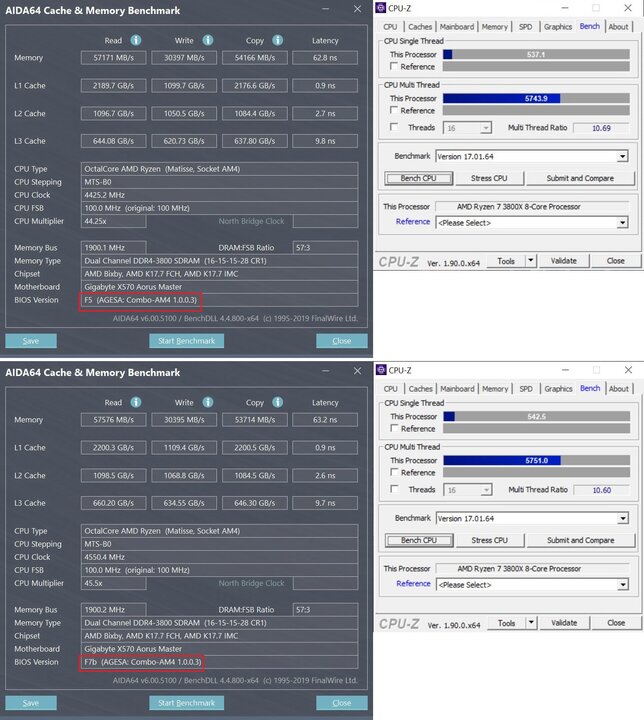644x720 pixels.
Task: Click Write info icon in bottom AIDA64 window
Action: (x=208, y=402)
